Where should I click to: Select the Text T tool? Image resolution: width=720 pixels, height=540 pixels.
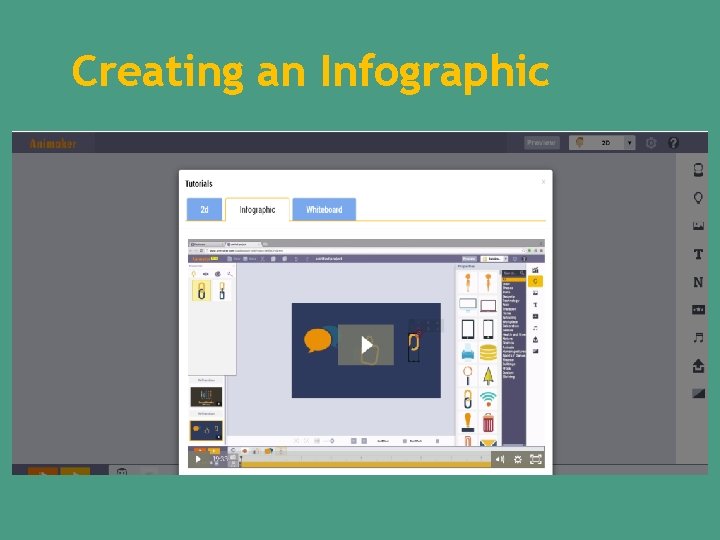point(698,254)
